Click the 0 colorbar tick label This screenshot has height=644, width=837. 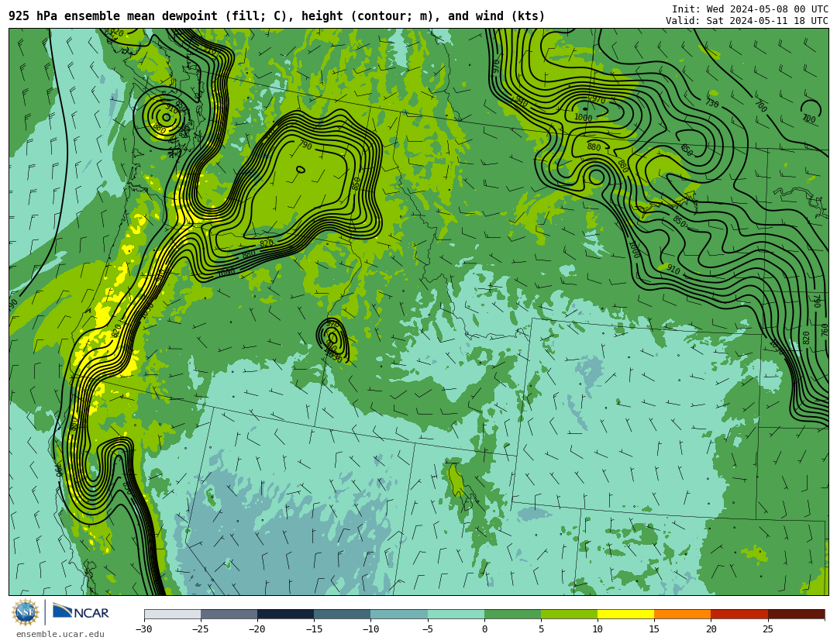tap(484, 629)
